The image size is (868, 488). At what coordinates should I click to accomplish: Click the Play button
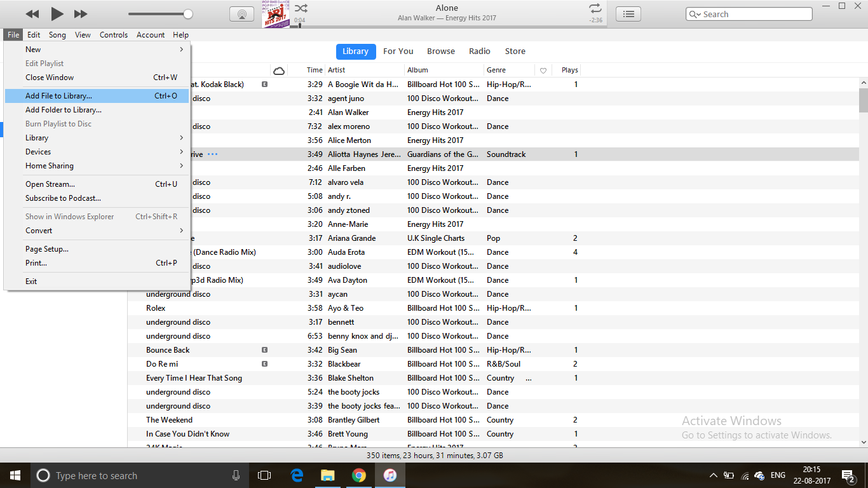pos(57,14)
